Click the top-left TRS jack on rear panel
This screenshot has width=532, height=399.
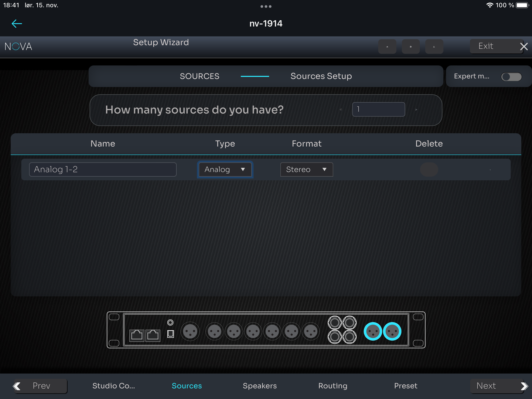point(335,323)
